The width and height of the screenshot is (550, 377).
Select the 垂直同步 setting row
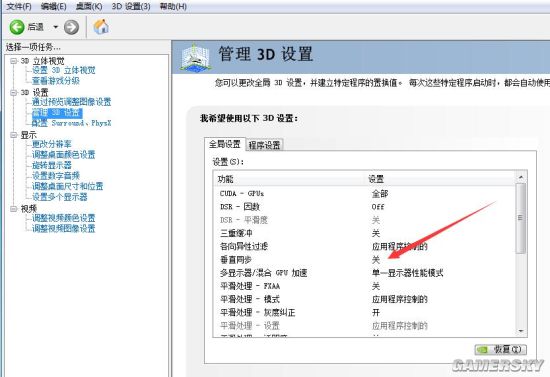tap(364, 260)
